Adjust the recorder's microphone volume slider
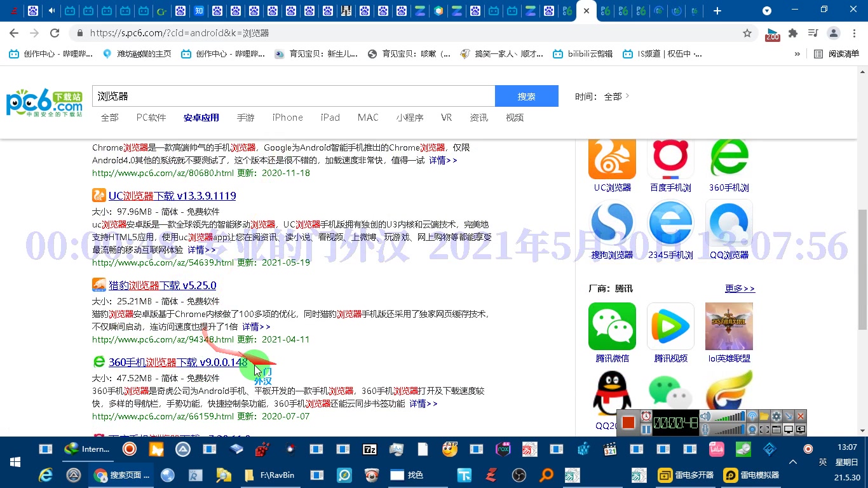Viewport: 868px width, 488px height. [x=729, y=430]
